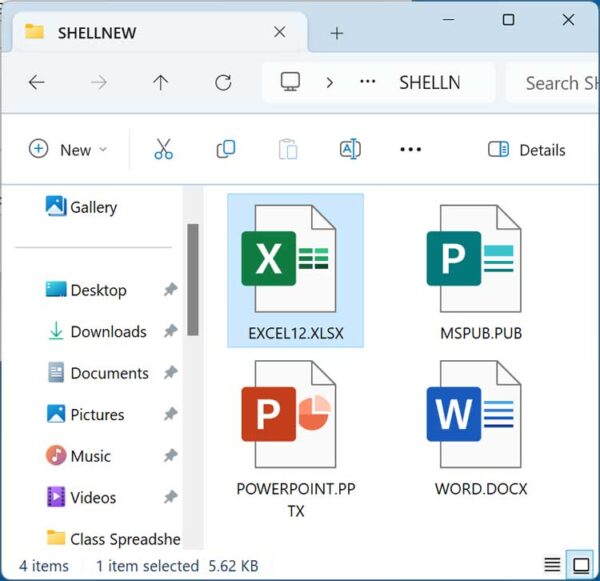Select the WORD.DOCX file icon
600x581 pixels.
click(x=474, y=414)
